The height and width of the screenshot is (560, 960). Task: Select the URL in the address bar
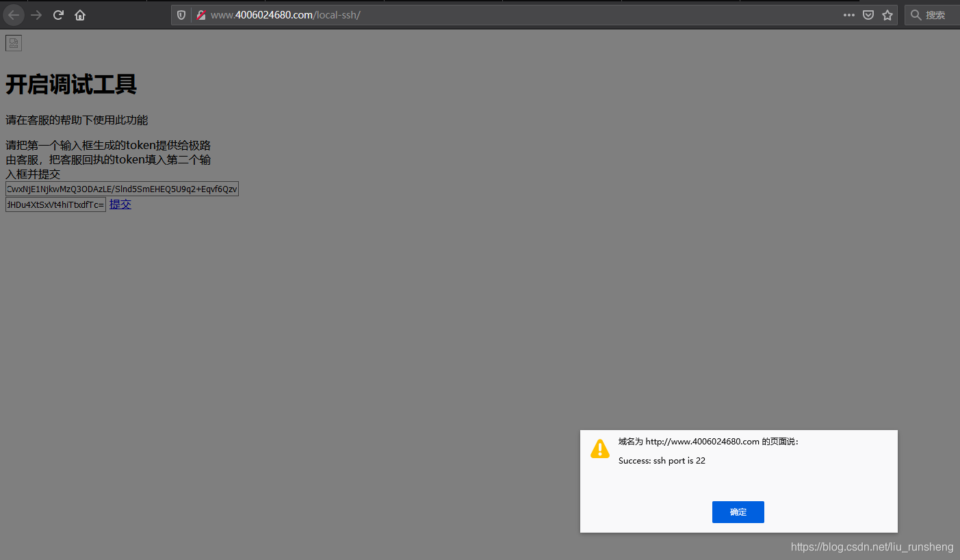(x=285, y=15)
